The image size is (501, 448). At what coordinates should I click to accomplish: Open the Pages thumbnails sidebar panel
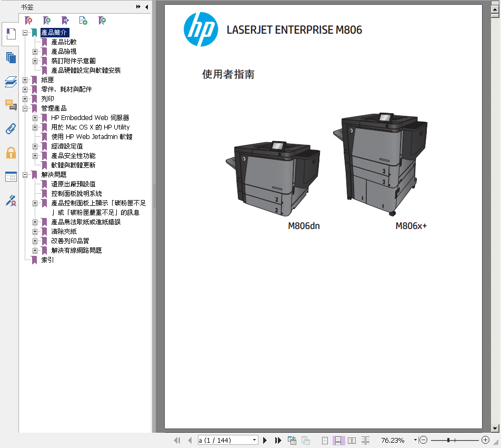(11, 58)
